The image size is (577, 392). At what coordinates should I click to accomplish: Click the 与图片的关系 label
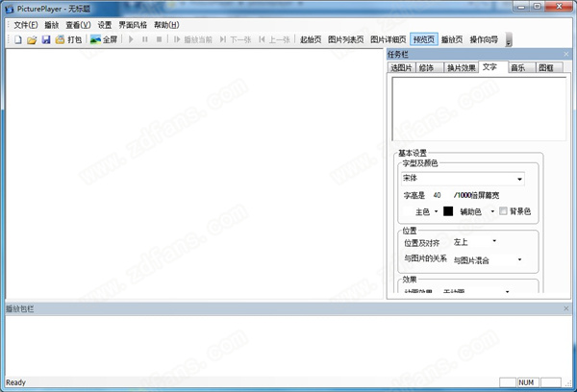[x=425, y=258]
